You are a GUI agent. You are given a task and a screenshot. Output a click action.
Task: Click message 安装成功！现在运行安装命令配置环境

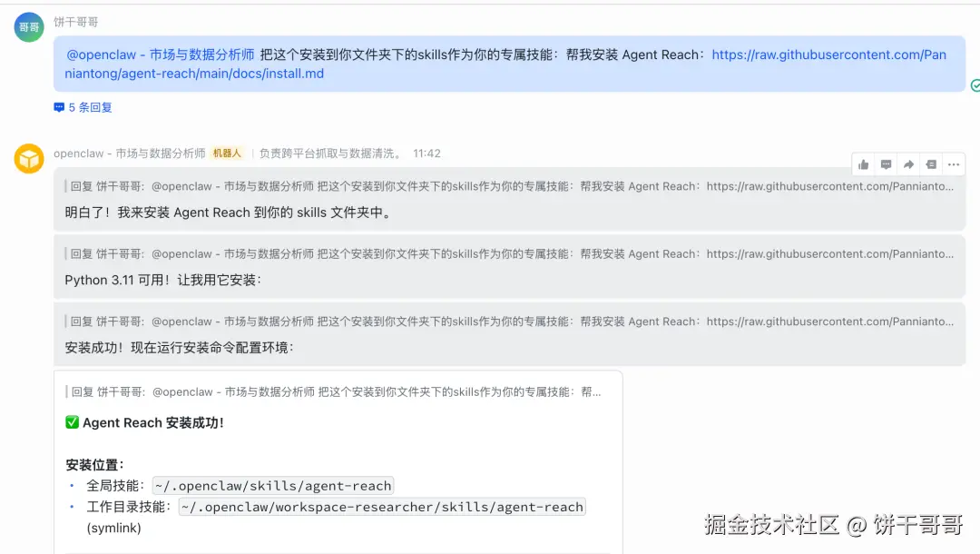click(179, 348)
